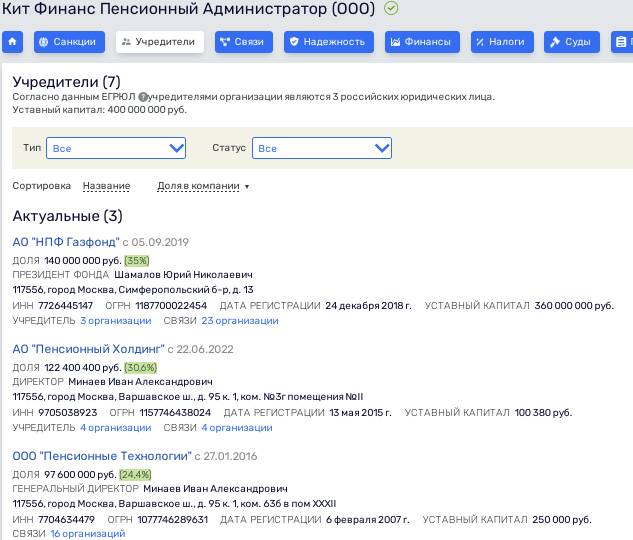This screenshot has height=540, width=633.
Task: Expand the Статус dropdown
Action: pos(322,148)
